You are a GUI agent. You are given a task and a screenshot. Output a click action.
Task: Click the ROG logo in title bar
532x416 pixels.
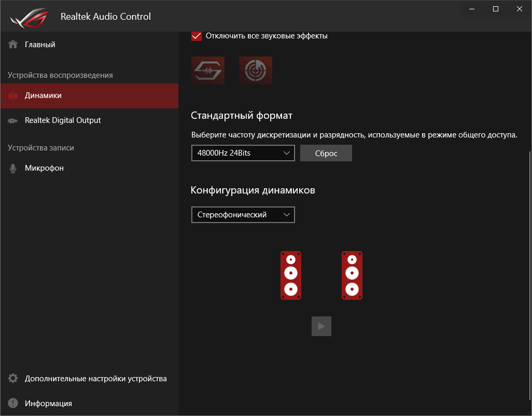(x=29, y=17)
